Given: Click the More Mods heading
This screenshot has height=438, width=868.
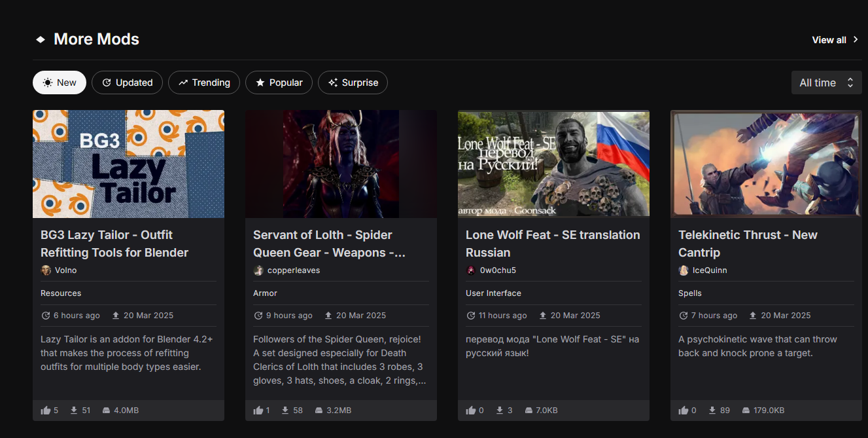Looking at the screenshot, I should (x=96, y=39).
